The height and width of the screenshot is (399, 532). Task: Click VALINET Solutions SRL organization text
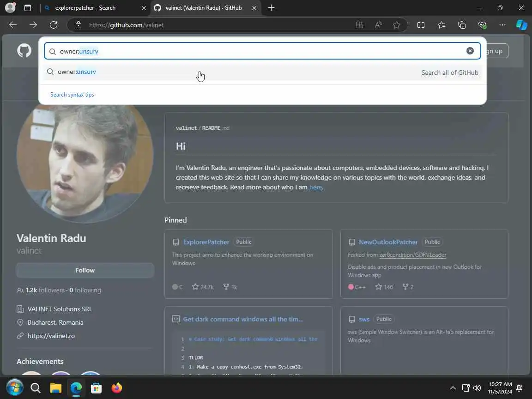pyautogui.click(x=60, y=309)
